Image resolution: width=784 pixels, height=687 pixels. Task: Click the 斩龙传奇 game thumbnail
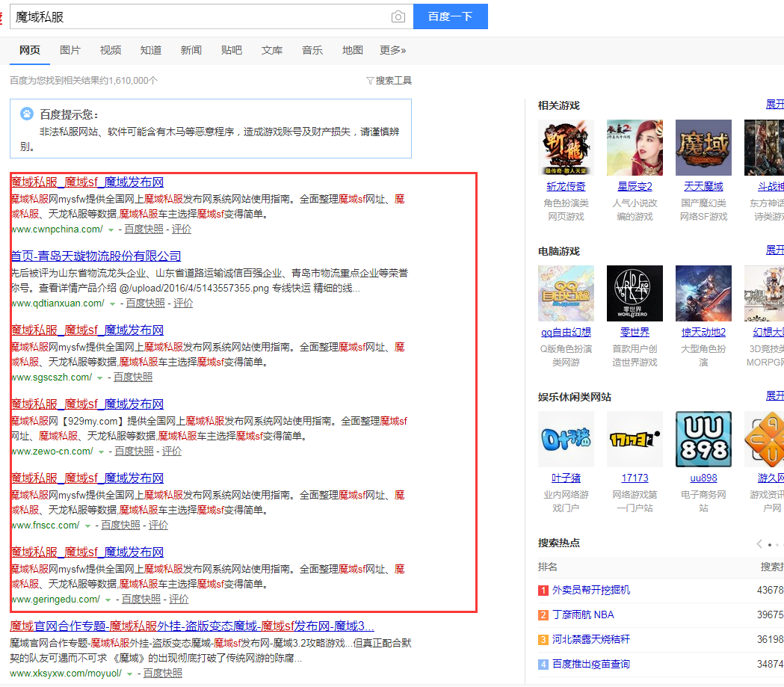(566, 147)
